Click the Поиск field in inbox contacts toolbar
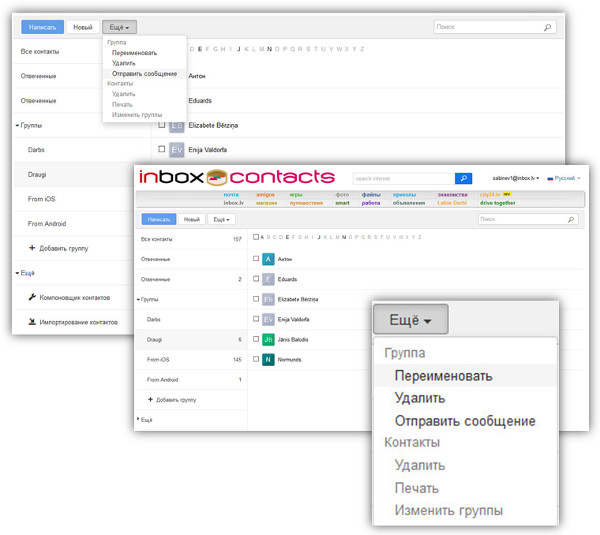 (x=528, y=219)
